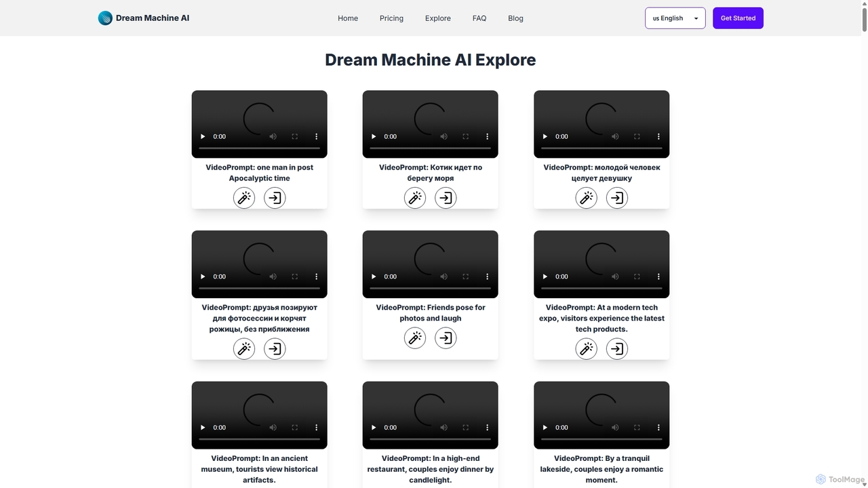The image size is (868, 488).
Task: Fullscreen the 'Friends pose for photos and laugh' video
Action: pyautogui.click(x=465, y=277)
